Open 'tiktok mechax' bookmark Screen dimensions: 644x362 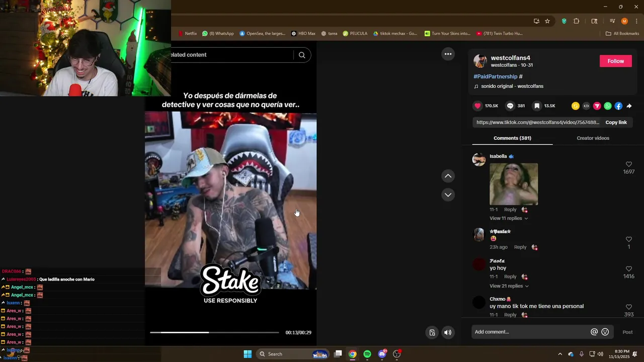(395, 34)
